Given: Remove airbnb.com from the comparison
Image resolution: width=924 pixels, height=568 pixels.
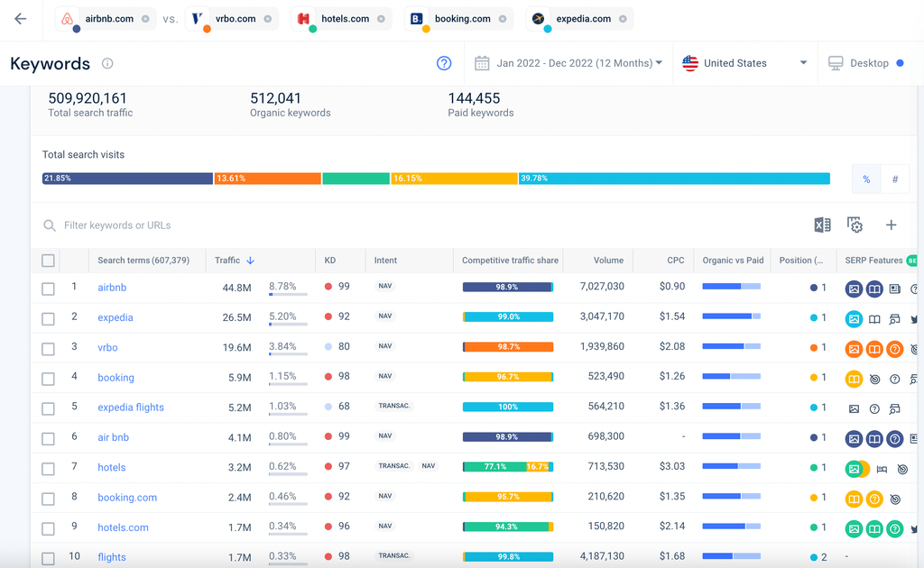Looking at the screenshot, I should click(145, 19).
